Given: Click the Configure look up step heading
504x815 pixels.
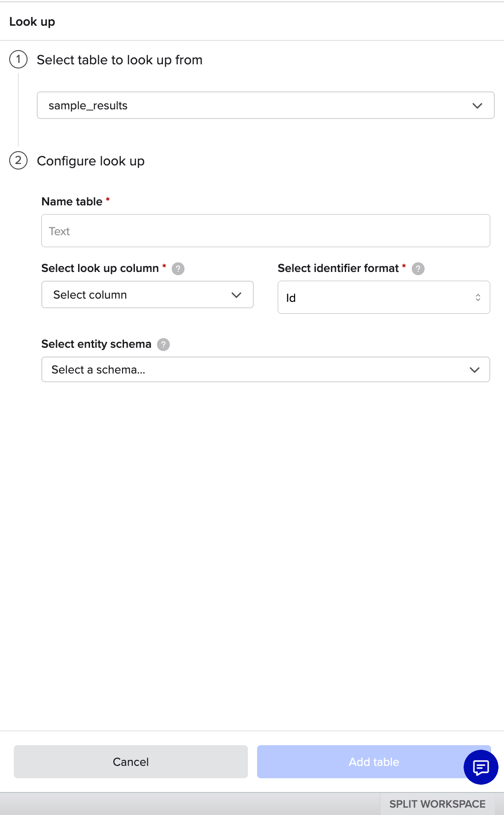Looking at the screenshot, I should coord(91,161).
